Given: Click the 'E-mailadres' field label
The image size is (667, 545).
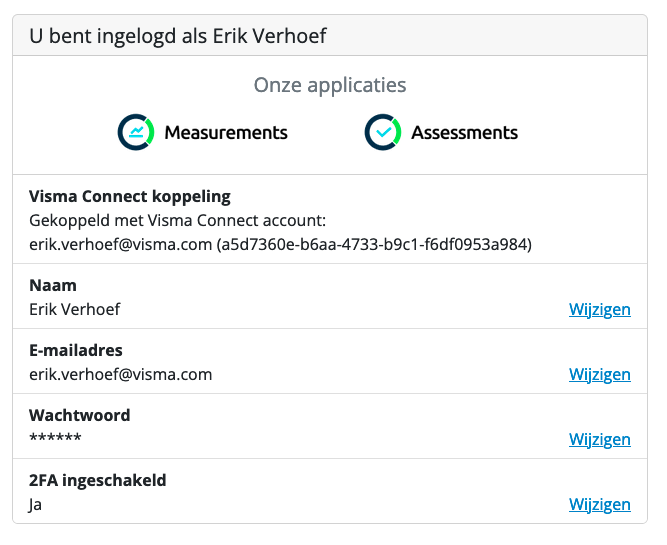Looking at the screenshot, I should 76,351.
